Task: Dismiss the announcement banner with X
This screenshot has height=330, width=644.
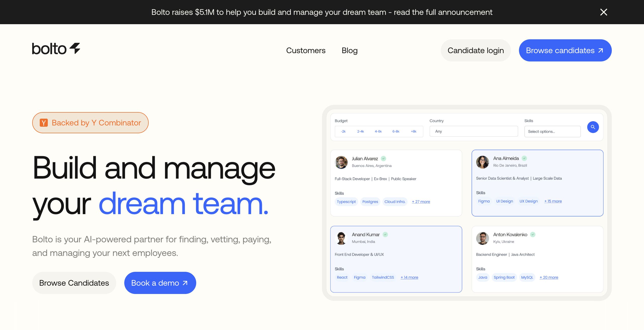Action: coord(603,12)
